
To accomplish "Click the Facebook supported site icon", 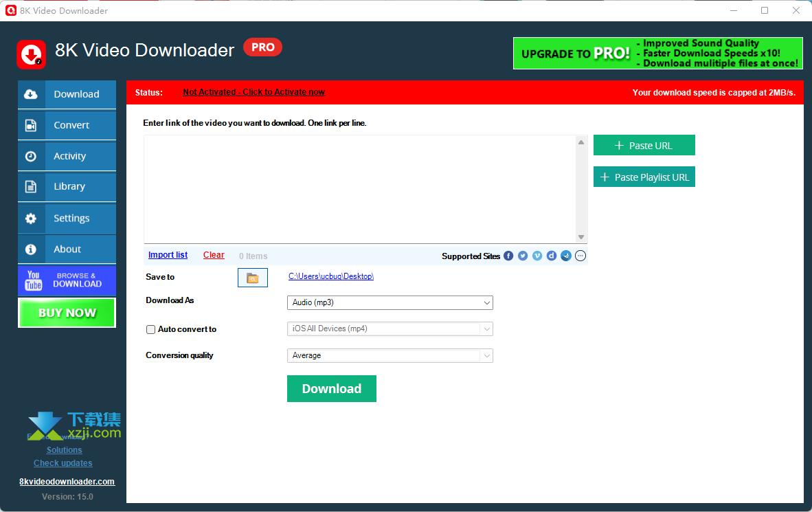I will pyautogui.click(x=508, y=256).
